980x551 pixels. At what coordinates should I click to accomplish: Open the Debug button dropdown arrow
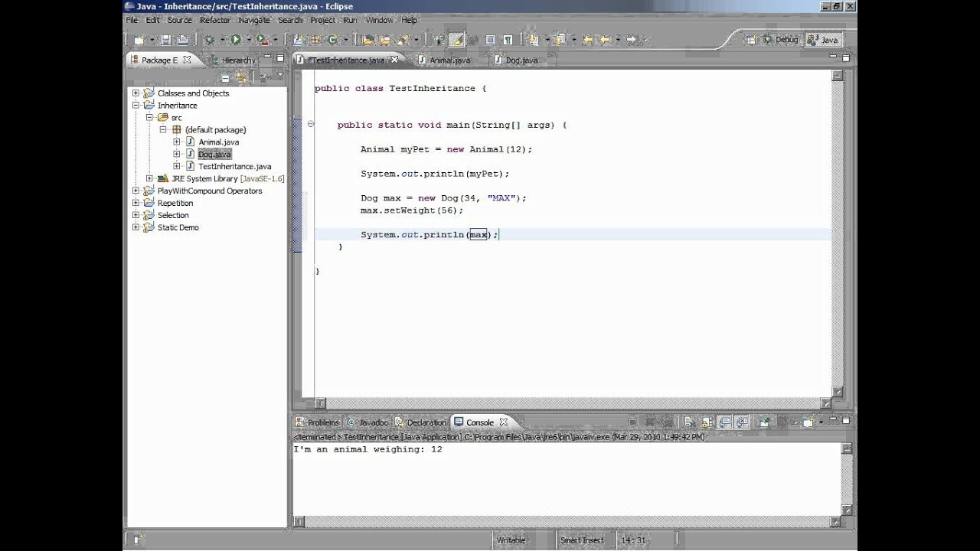pyautogui.click(x=222, y=40)
